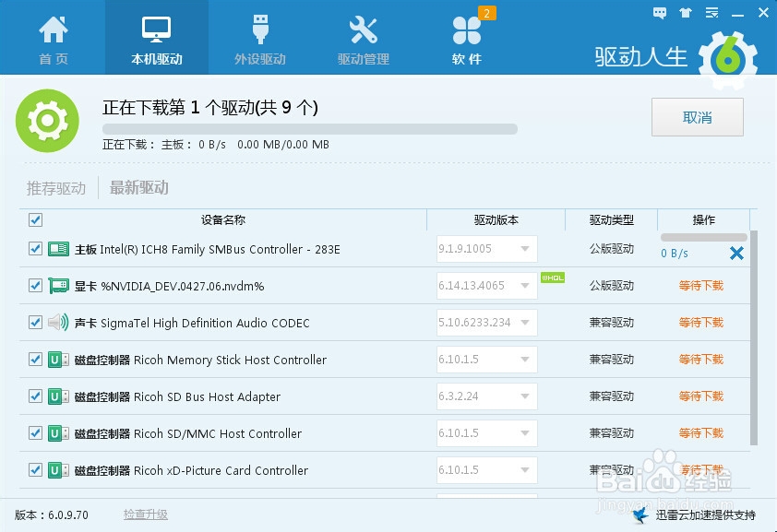Click 等待下载 for Ricoh SD Bus Host Adapter
This screenshot has height=532, width=777.
(x=701, y=396)
